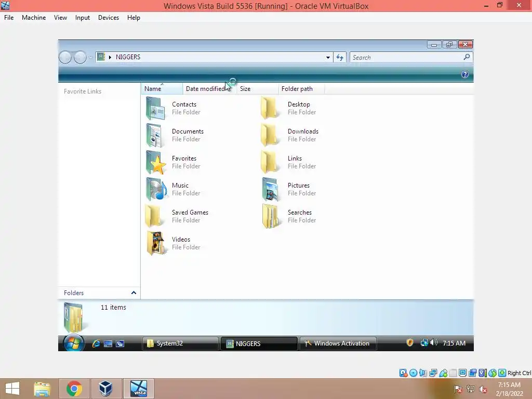Open VirtualBox Help menu
532x399 pixels.
(x=134, y=18)
